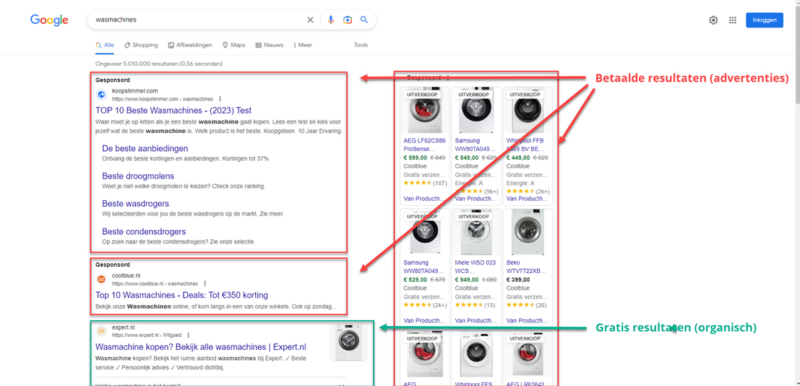The image size is (800, 386).
Task: Click the € 399,00 price of Beko
Action: click(x=518, y=279)
